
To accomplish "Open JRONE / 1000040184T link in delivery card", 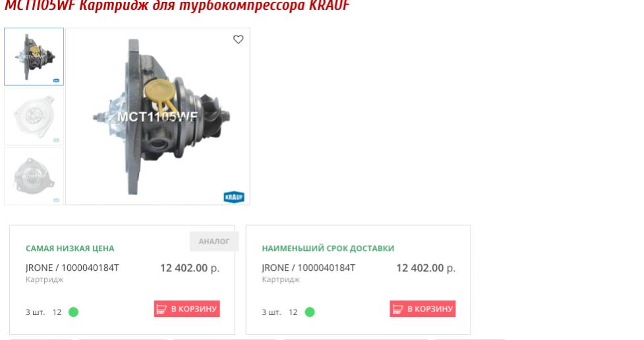I will (x=308, y=268).
